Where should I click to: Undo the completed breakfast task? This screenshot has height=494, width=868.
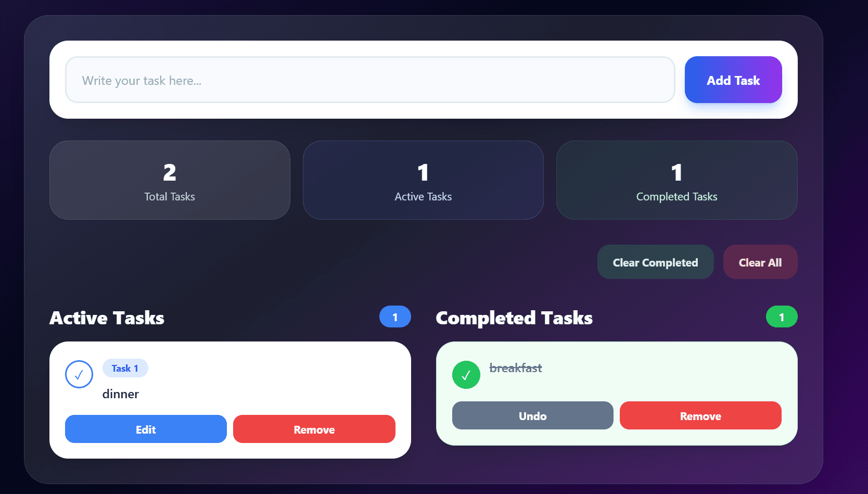[x=533, y=415]
